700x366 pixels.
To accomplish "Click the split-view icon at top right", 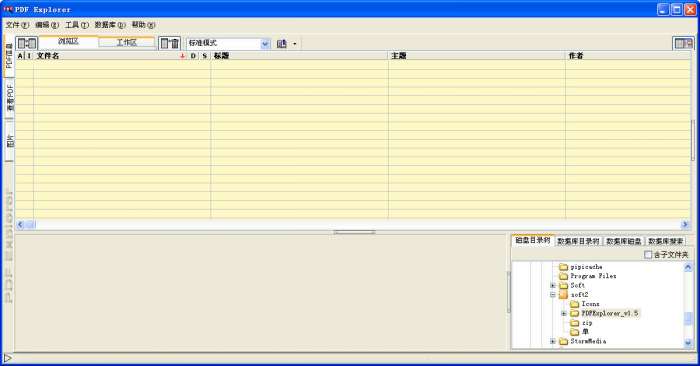I will 683,43.
